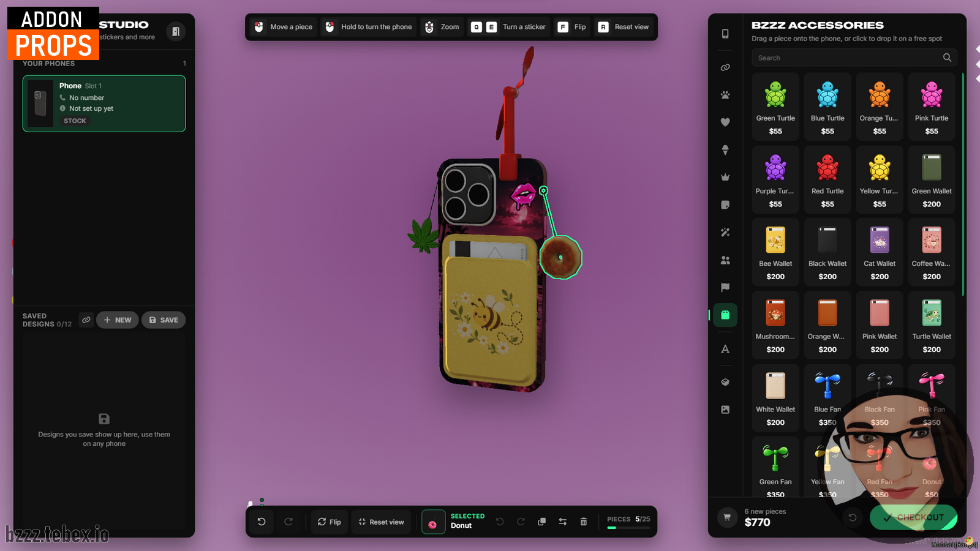Click Reset view in bottom toolbar

click(x=381, y=522)
